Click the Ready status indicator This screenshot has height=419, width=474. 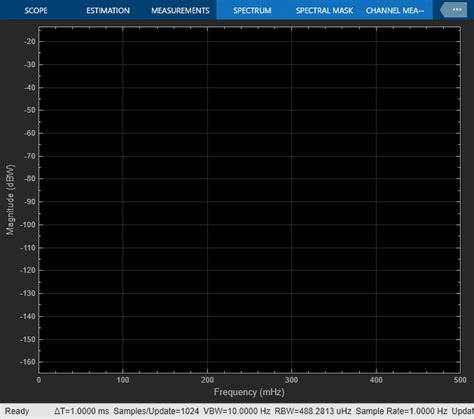pyautogui.click(x=17, y=411)
